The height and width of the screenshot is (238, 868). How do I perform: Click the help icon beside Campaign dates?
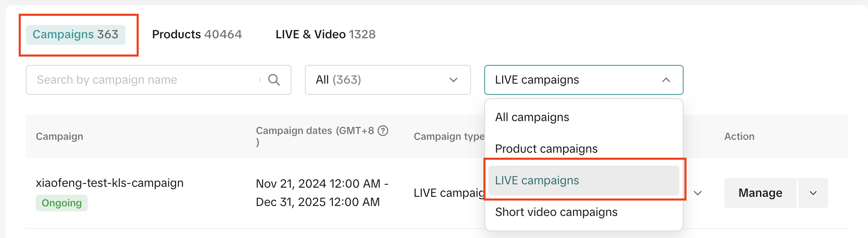[383, 131]
